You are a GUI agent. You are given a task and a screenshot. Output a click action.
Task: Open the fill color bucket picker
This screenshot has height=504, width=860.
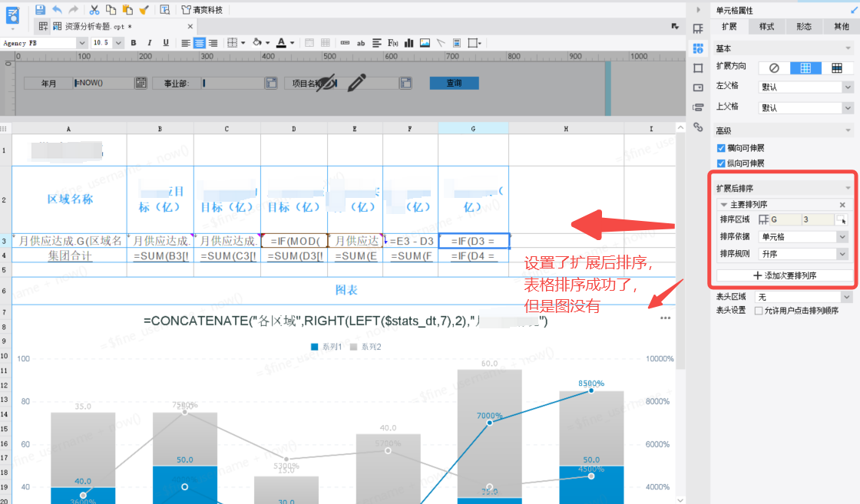(x=257, y=43)
